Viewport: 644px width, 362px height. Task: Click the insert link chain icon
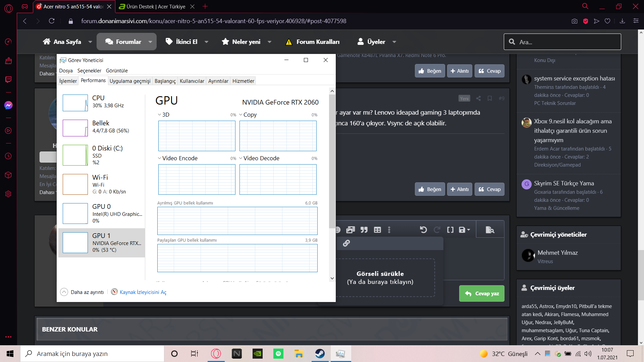346,243
